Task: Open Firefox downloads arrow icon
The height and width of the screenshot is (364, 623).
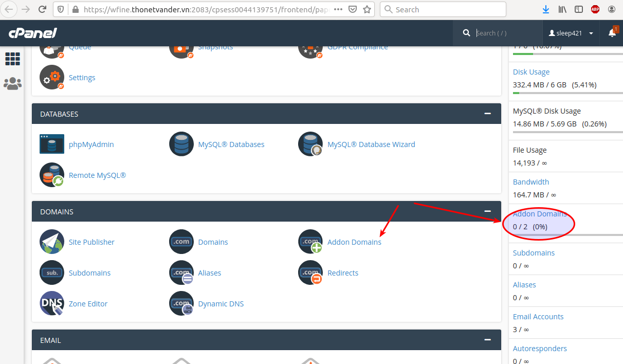Action: click(545, 9)
